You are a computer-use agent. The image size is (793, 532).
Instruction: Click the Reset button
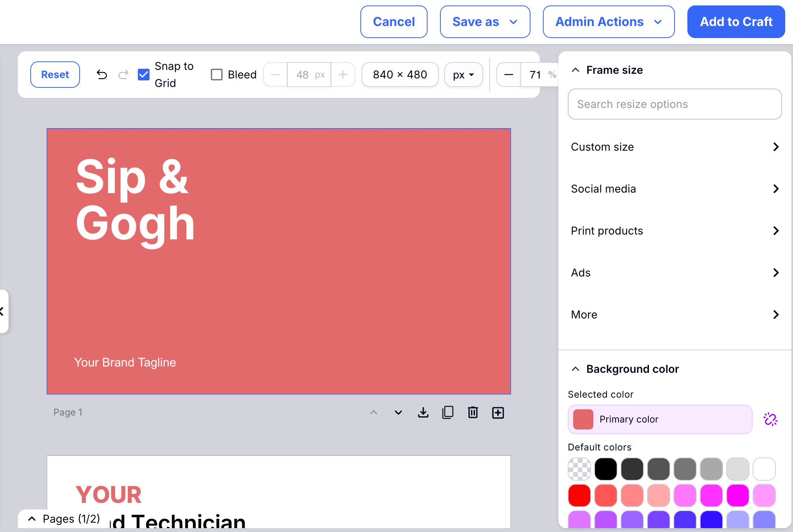[55, 75]
